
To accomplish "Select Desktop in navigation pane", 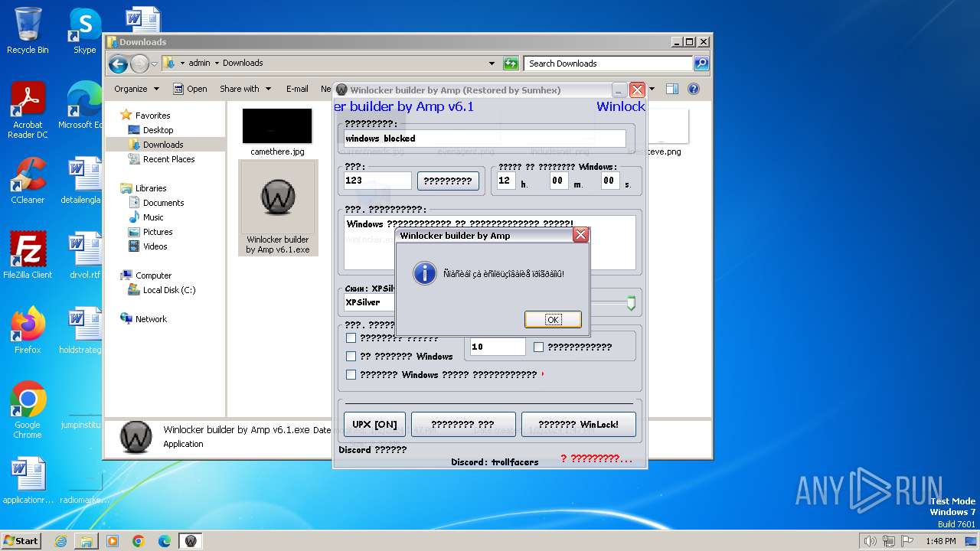I will click(158, 130).
